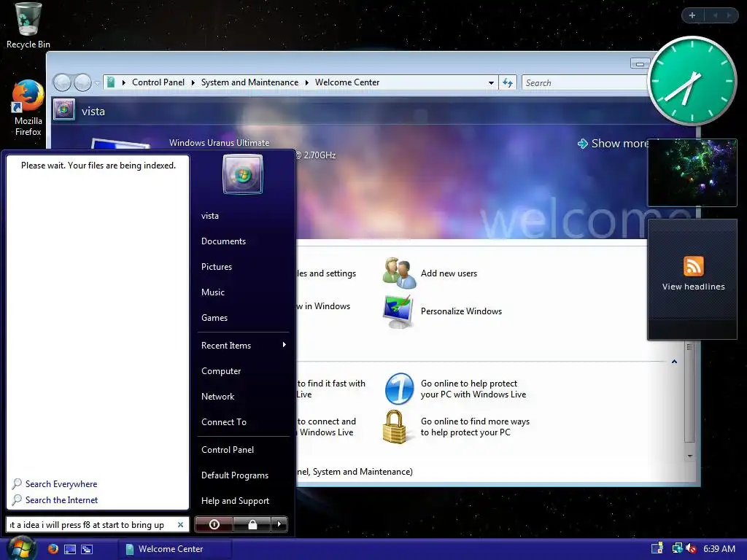Select Connect To in the Start menu
747x560 pixels.
point(224,422)
